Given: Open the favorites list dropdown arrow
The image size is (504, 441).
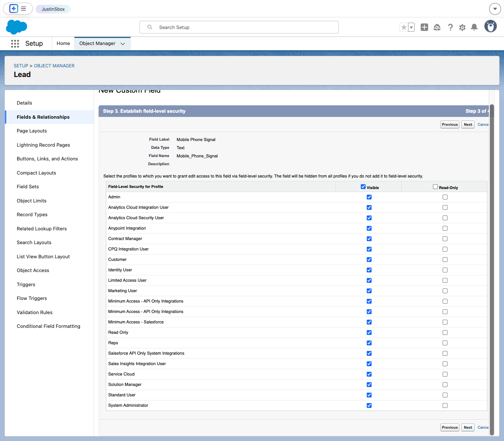Looking at the screenshot, I should click(x=411, y=27).
